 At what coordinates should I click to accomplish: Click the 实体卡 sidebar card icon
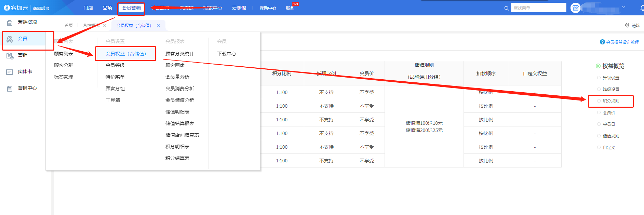tap(10, 72)
